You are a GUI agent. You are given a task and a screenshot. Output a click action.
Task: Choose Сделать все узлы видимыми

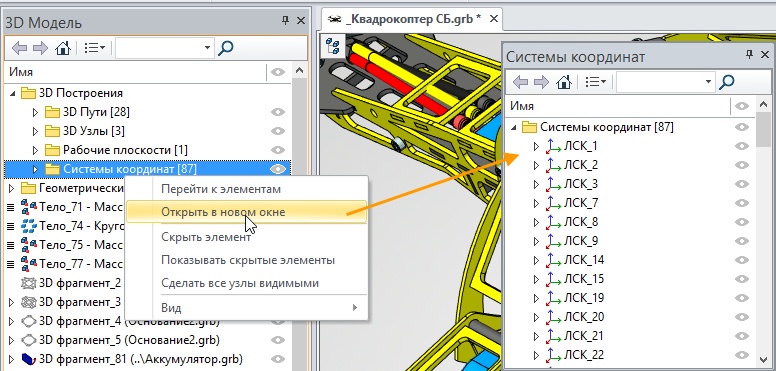tap(246, 283)
